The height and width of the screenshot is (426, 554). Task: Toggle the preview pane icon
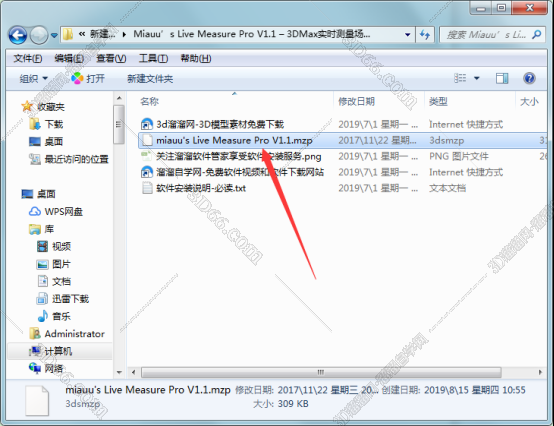click(502, 78)
